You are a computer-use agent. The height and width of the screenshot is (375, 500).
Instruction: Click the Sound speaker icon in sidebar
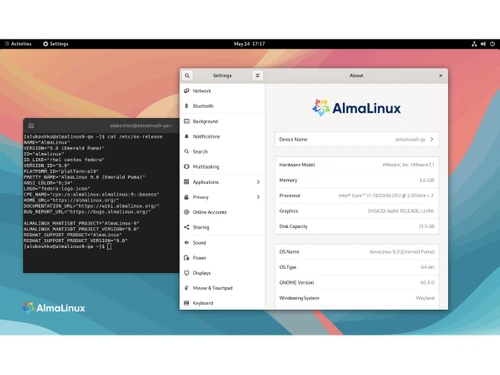tap(187, 242)
